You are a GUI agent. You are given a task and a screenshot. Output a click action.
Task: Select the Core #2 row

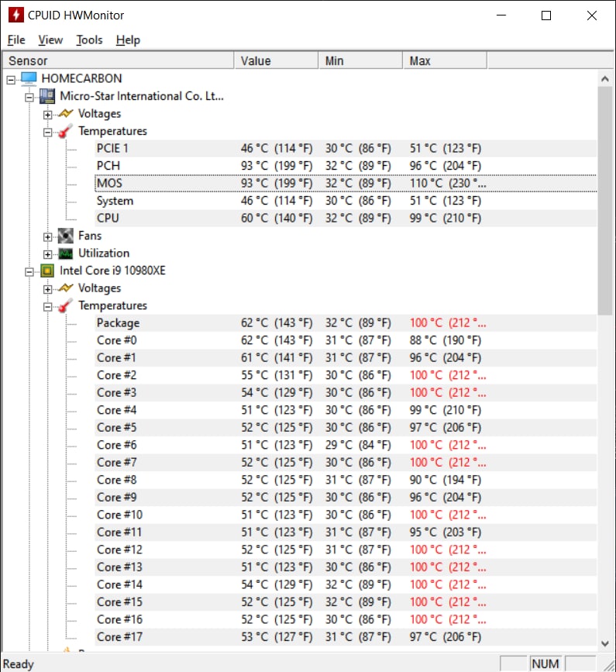346,375
